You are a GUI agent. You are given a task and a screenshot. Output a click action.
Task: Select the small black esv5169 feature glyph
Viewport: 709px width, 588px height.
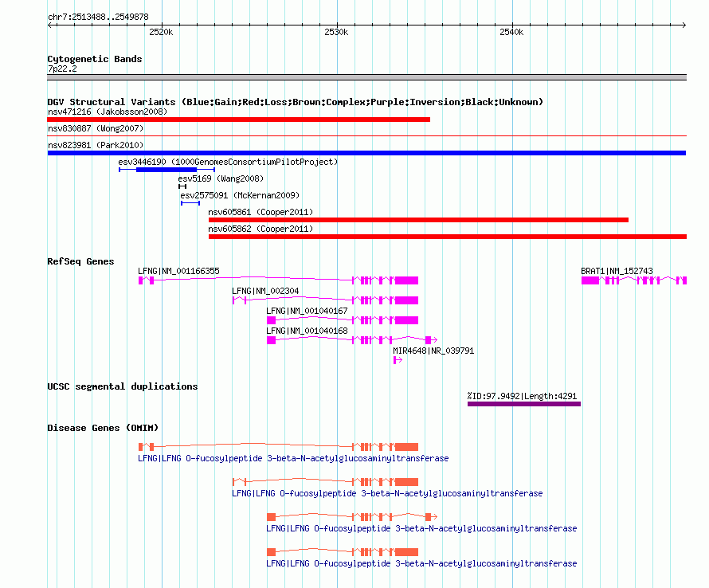pyautogui.click(x=182, y=186)
